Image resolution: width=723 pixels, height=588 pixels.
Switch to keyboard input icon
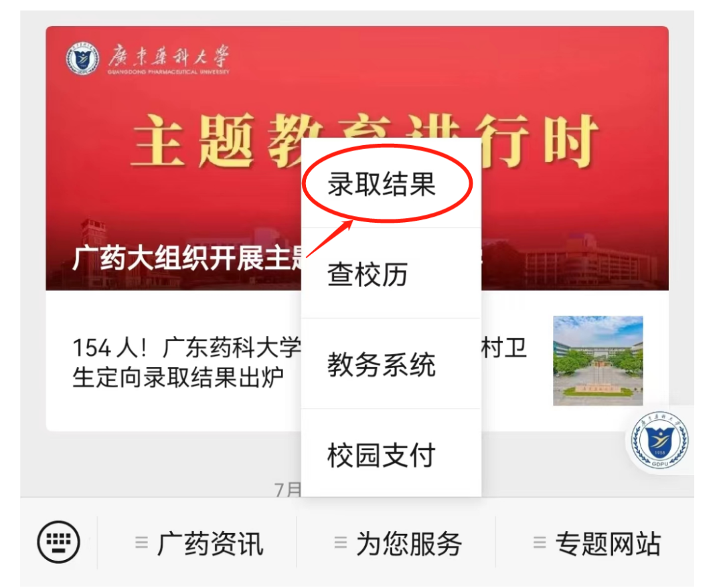point(58,542)
